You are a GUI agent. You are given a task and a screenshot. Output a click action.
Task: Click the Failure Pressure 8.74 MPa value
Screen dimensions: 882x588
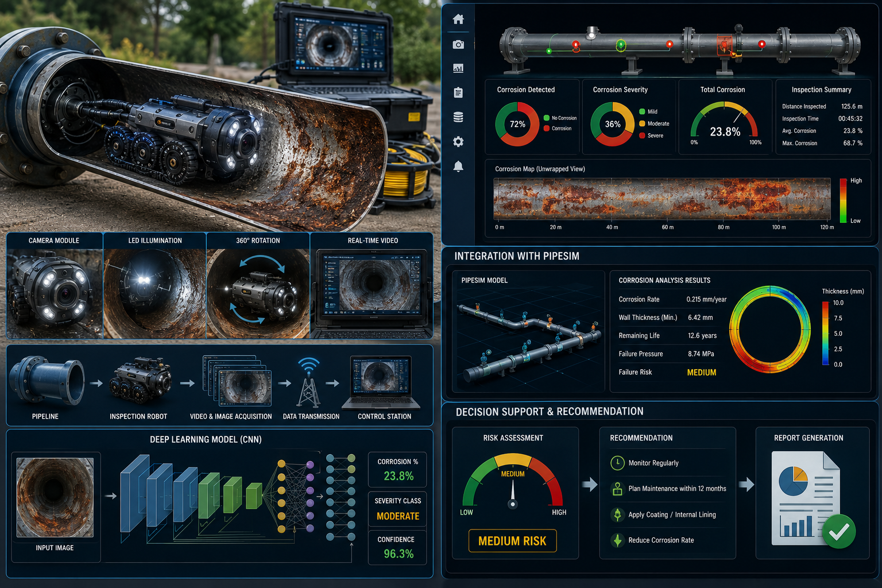coord(701,354)
